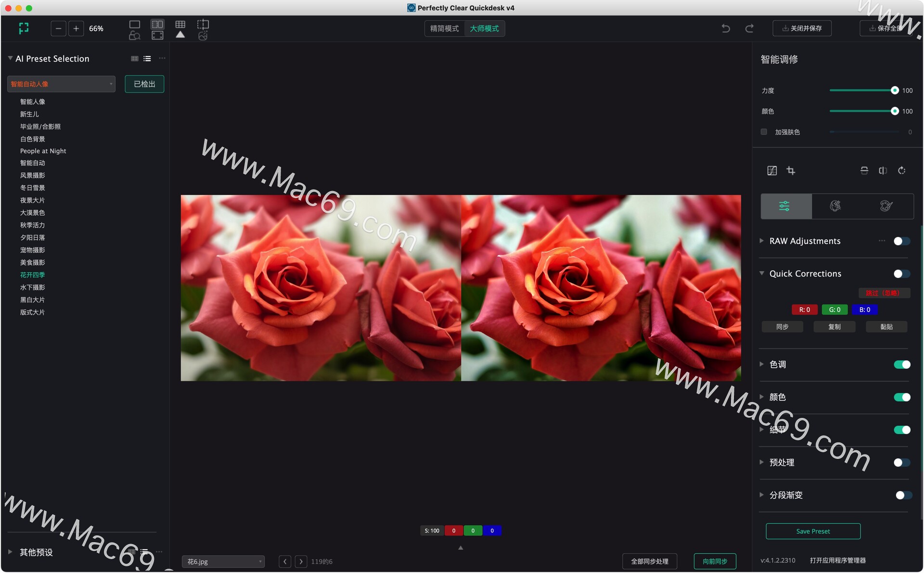Open the AI Preset Selection more options
The width and height of the screenshot is (924, 573).
tap(162, 58)
